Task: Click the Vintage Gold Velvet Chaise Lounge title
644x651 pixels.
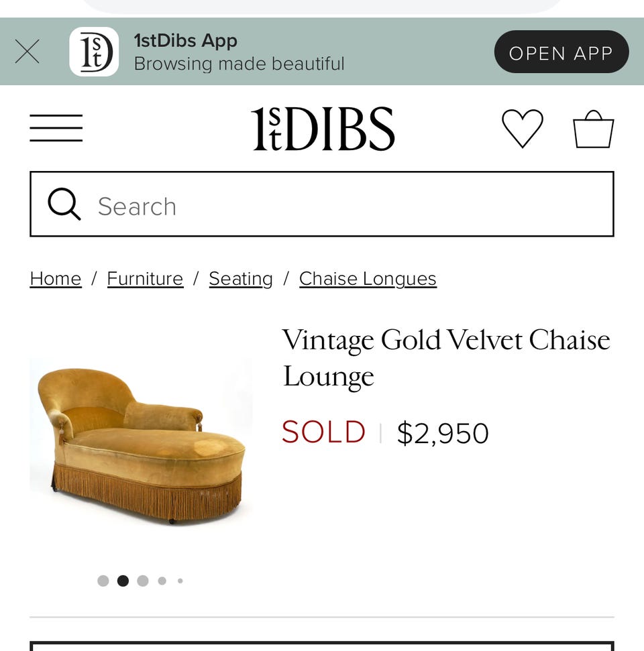Action: click(x=446, y=357)
